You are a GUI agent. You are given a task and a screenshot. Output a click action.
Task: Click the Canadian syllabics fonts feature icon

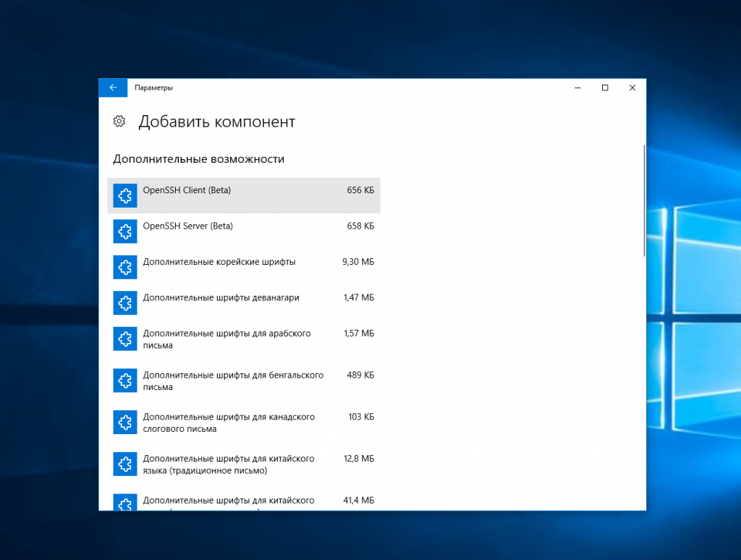click(x=124, y=422)
